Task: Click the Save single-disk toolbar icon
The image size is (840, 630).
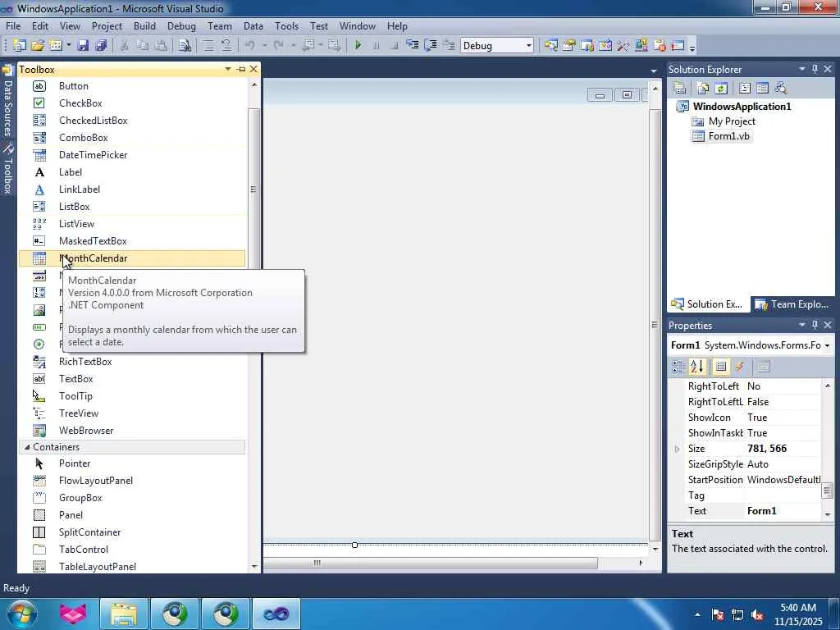Action: pos(83,46)
